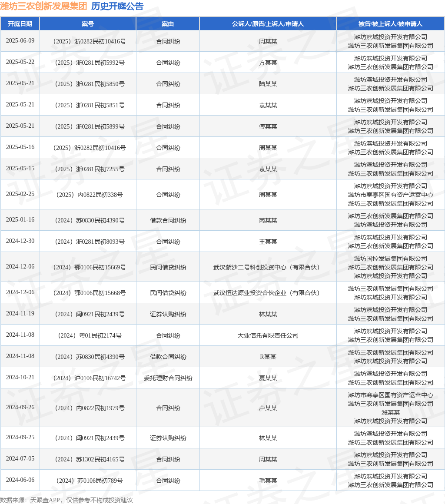Select case number 浙0281民初8093号

pyautogui.click(x=90, y=242)
